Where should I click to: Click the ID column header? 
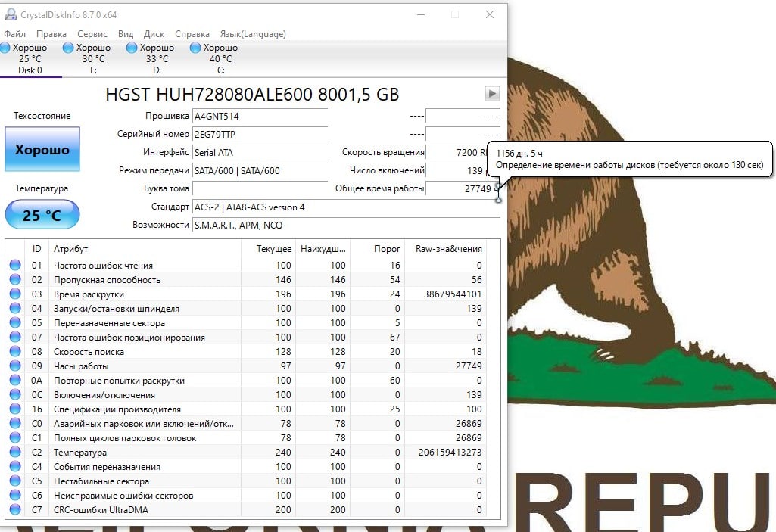(36, 248)
